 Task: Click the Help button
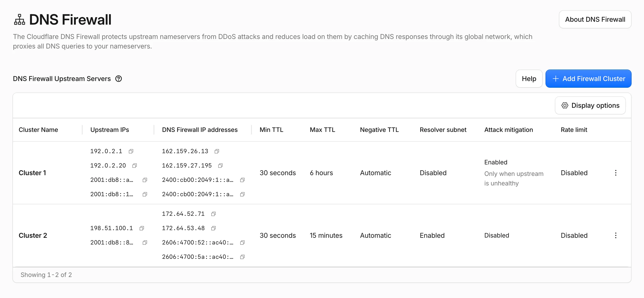529,79
